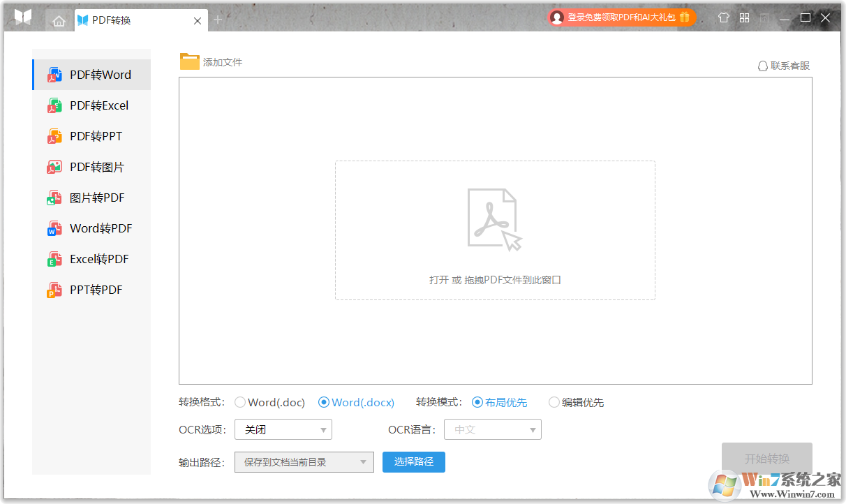Select Word转PDF in sidebar
Screen dimensions: 846x504
pyautogui.click(x=91, y=228)
